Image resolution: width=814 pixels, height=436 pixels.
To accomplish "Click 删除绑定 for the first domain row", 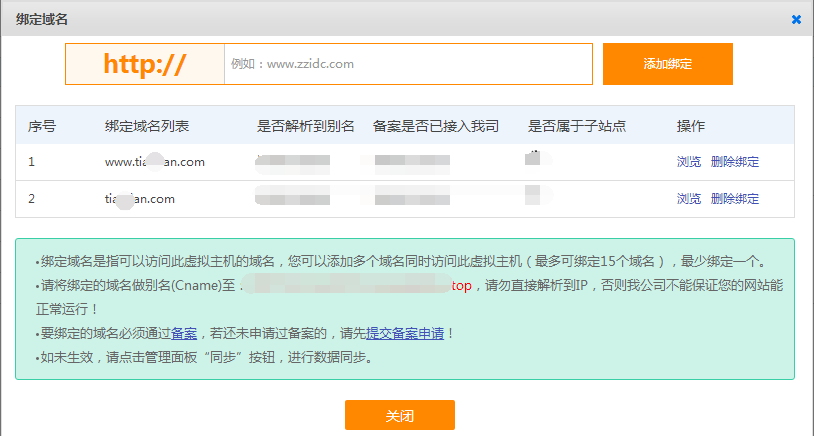I will click(x=735, y=162).
